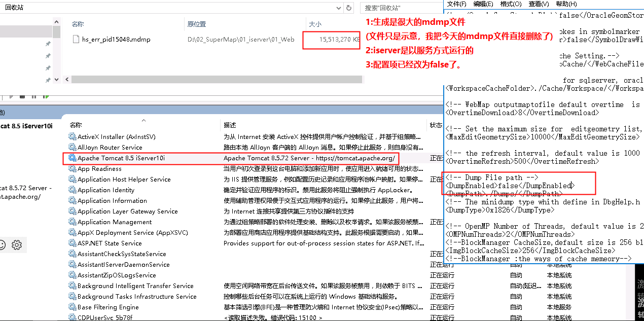Sort services by 名称 column header

coord(76,125)
